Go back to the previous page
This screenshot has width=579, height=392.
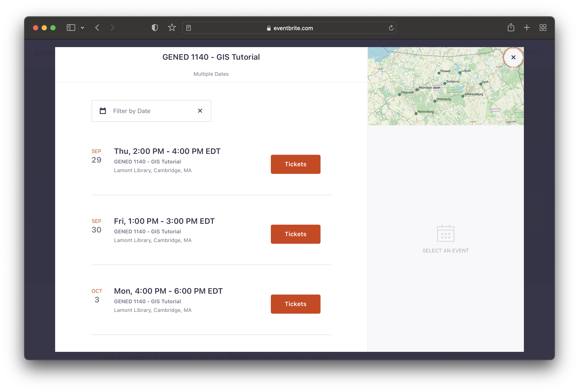97,28
